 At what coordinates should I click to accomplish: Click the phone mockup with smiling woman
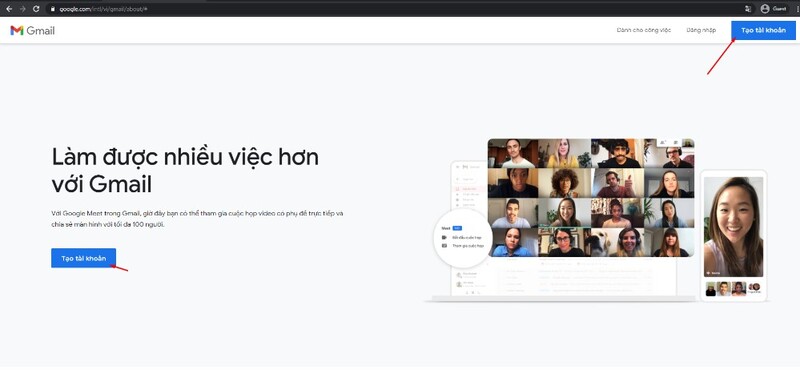(x=734, y=236)
